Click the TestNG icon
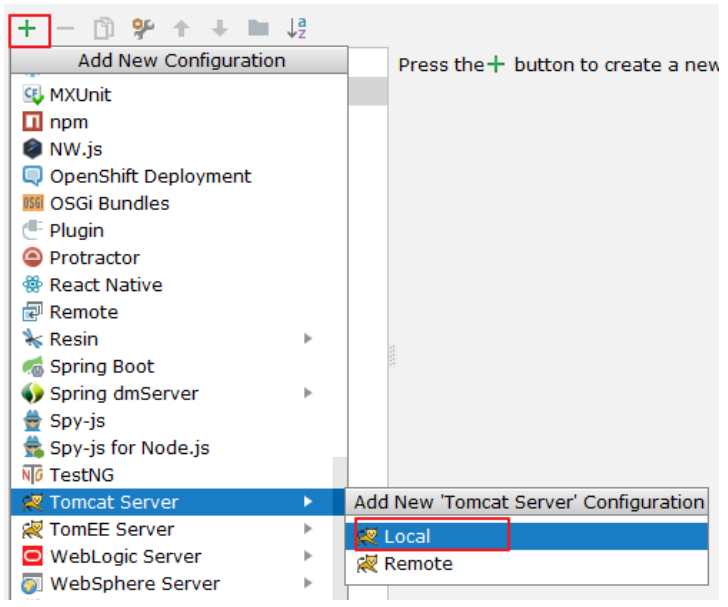This screenshot has width=728, height=607. pyautogui.click(x=32, y=475)
